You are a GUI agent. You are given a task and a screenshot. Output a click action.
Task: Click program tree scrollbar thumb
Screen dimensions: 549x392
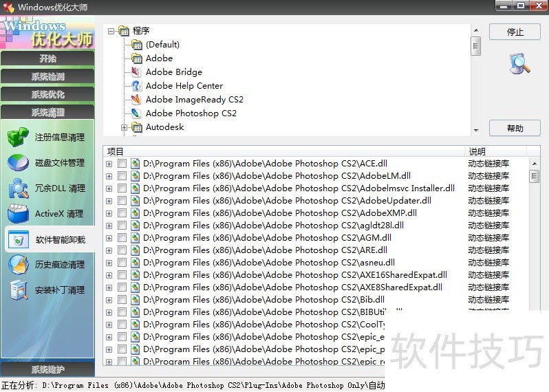pos(476,46)
